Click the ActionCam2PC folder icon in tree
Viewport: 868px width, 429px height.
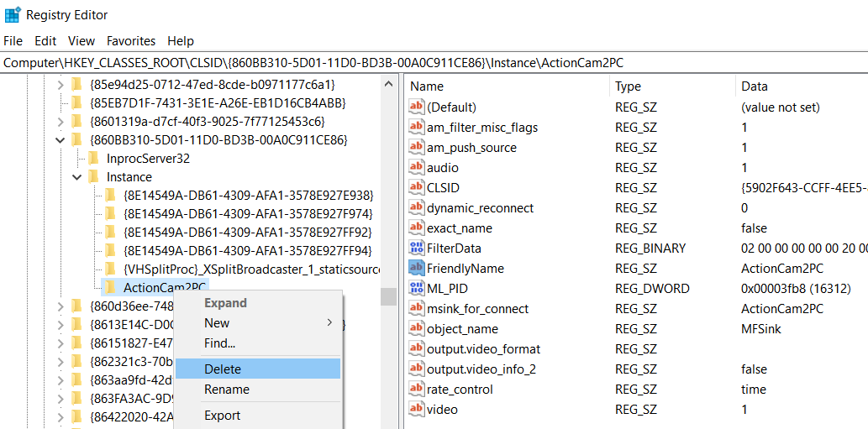coord(110,287)
